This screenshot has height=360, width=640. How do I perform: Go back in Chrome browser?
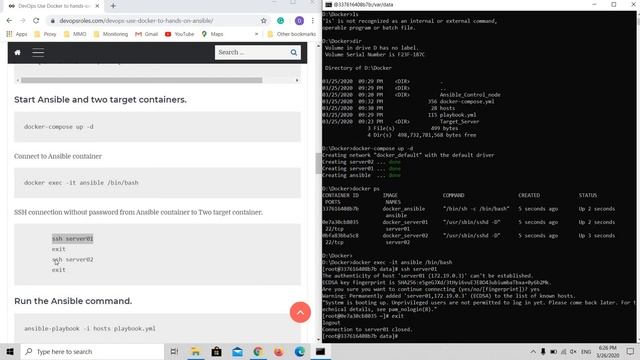coord(9,20)
